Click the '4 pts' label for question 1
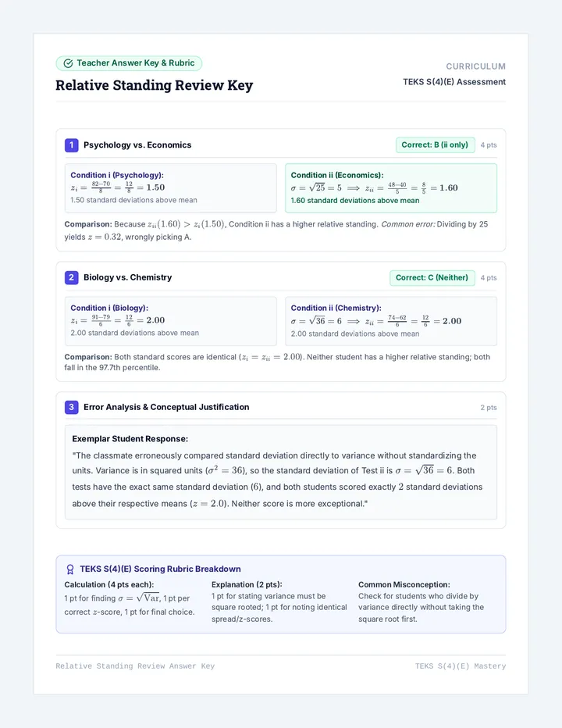 point(488,145)
